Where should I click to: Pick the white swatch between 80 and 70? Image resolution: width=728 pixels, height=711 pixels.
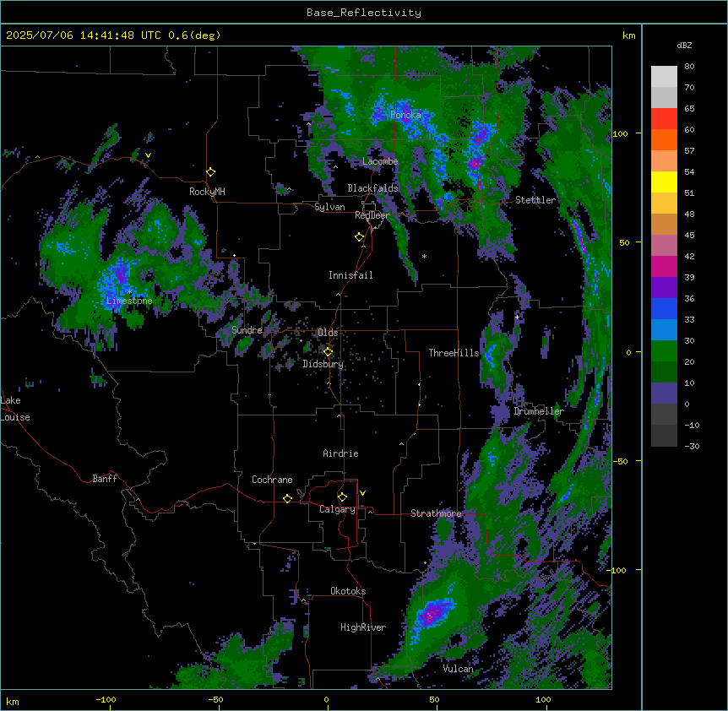(664, 77)
